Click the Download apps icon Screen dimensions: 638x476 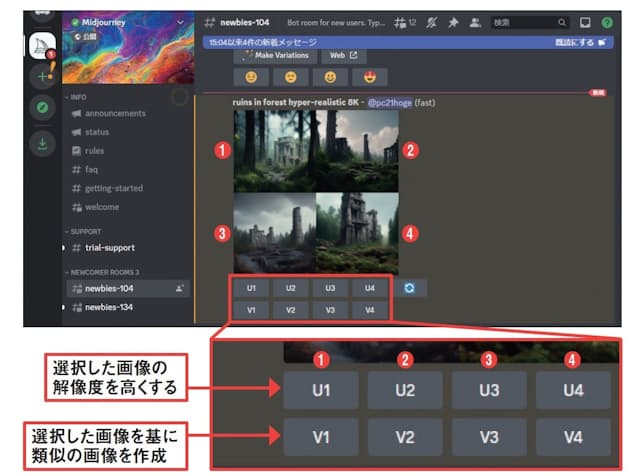(42, 144)
